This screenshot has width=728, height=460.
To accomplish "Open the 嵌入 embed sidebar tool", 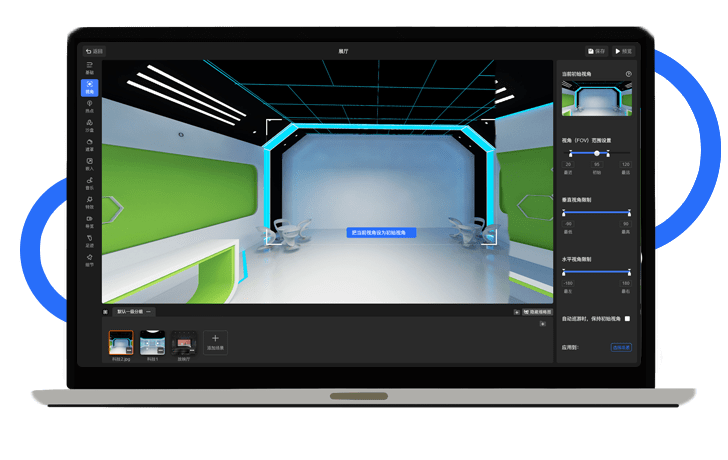I will coord(90,163).
